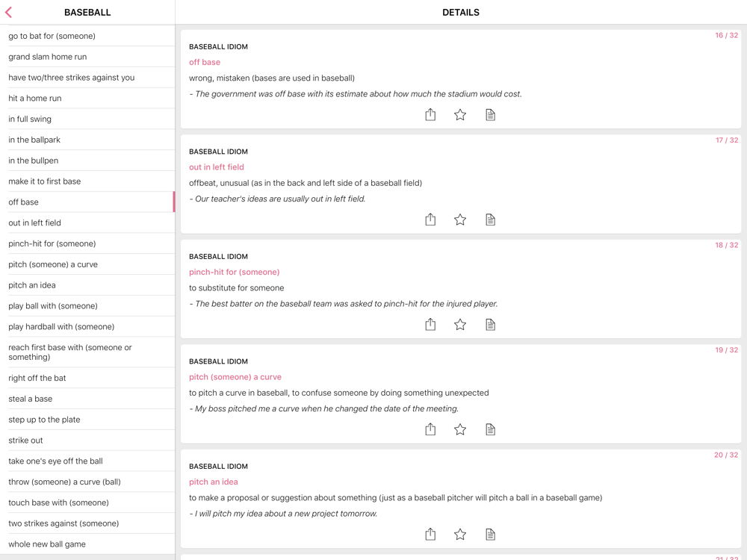747x560 pixels.
Task: Star the 'out in left field' idiom
Action: [x=460, y=220]
